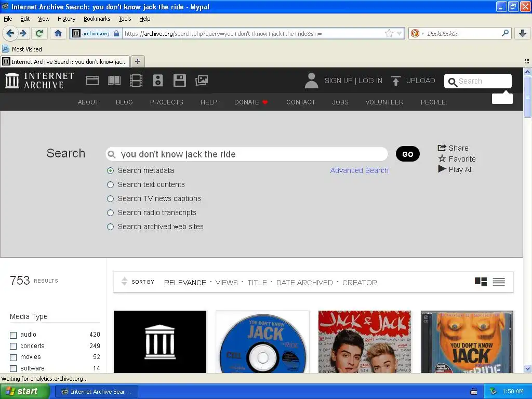The width and height of the screenshot is (532, 399).
Task: Open the Audio speaker icon
Action: tap(158, 81)
